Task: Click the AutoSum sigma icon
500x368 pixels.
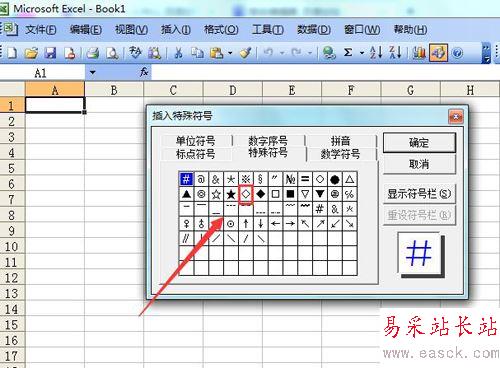Action: pyautogui.click(x=348, y=53)
